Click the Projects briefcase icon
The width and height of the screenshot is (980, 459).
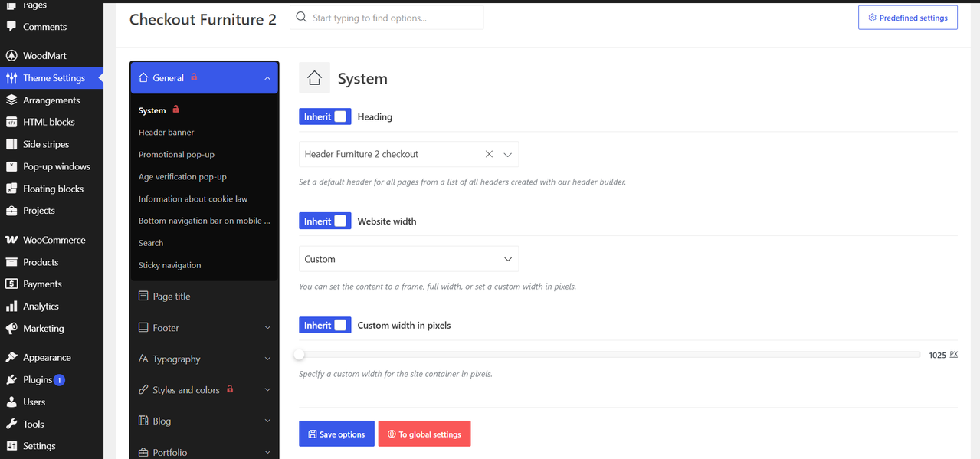click(x=11, y=211)
